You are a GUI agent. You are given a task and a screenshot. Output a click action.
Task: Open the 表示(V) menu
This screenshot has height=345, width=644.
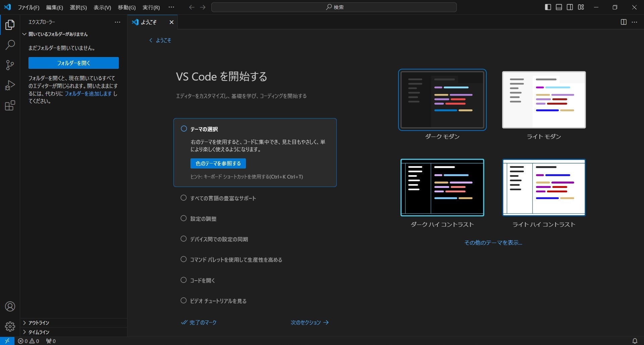(102, 7)
